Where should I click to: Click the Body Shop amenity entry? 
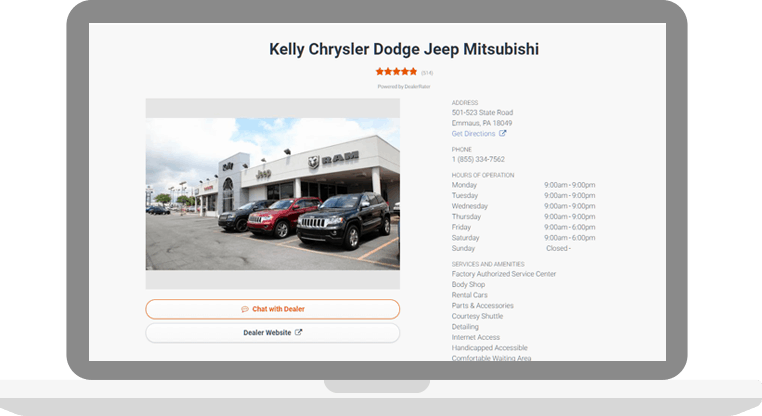(x=468, y=285)
